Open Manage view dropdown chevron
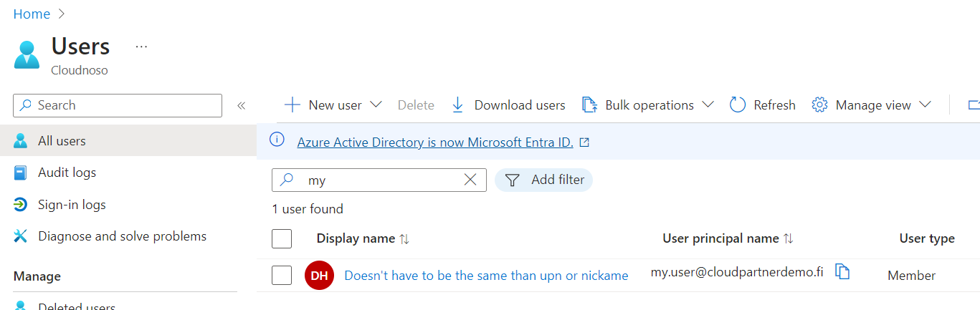This screenshot has height=310, width=980. coord(925,105)
